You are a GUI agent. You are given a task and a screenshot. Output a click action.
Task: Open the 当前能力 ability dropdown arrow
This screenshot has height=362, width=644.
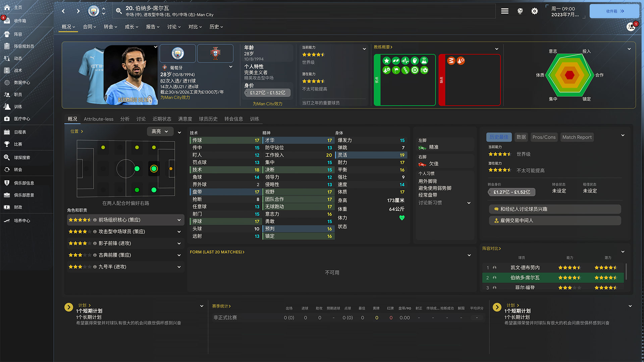364,49
